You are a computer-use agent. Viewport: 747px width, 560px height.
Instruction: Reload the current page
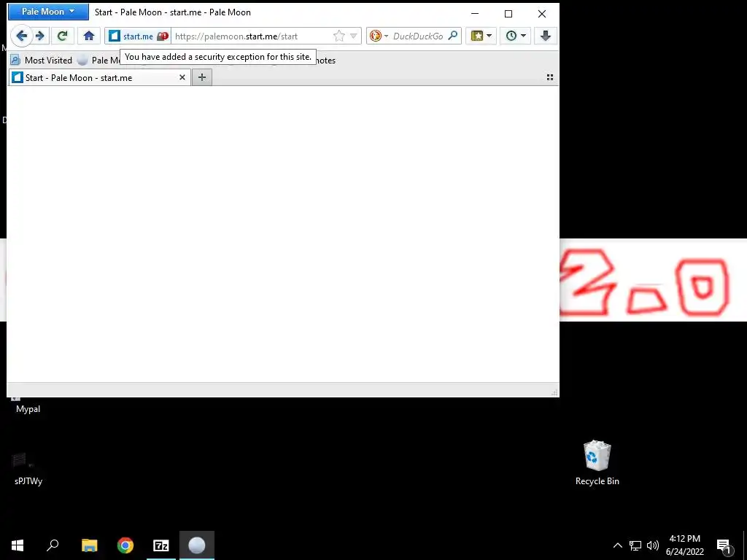coord(63,36)
